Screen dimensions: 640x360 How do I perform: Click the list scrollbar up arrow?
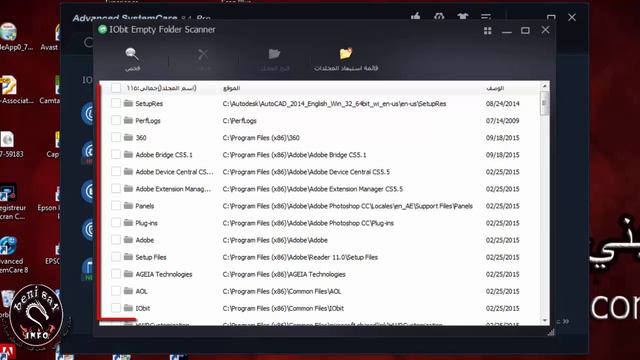point(544,87)
